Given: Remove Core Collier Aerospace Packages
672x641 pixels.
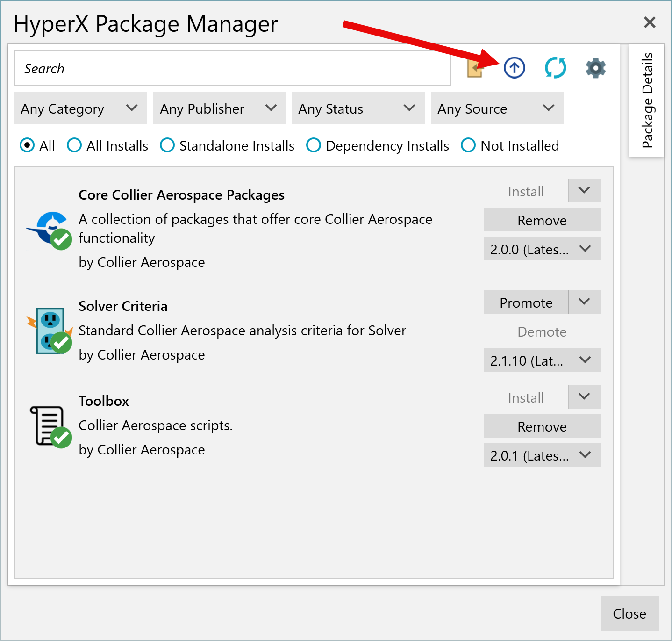Looking at the screenshot, I should tap(542, 220).
